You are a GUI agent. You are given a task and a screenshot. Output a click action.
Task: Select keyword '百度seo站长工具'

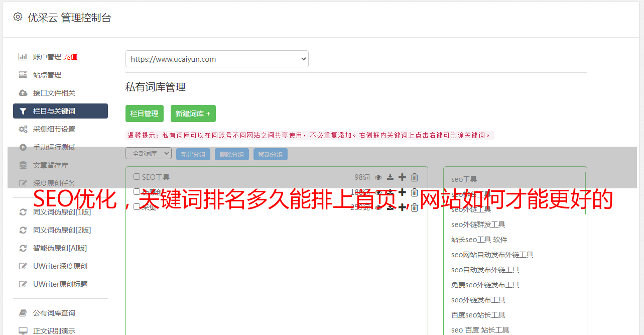(478, 315)
